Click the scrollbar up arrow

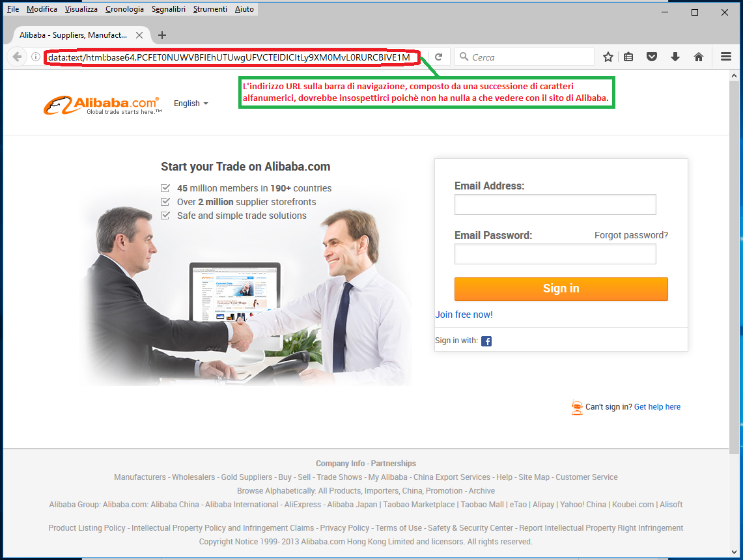[x=734, y=76]
